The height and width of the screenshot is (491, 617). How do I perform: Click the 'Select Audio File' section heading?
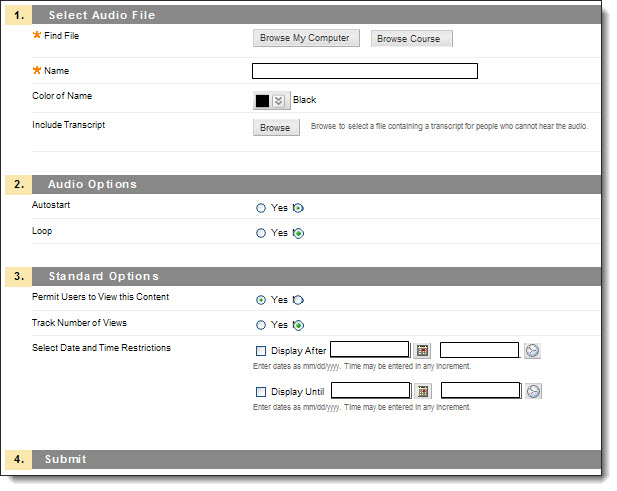(x=102, y=15)
